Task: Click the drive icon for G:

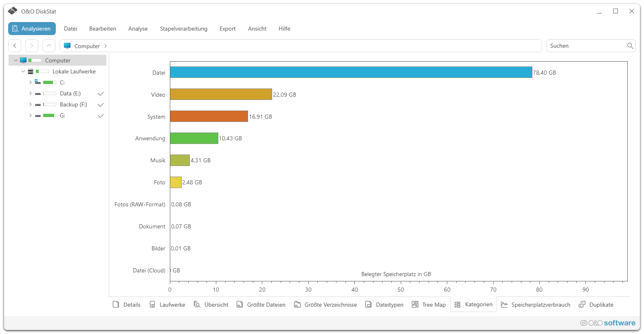Action: tap(38, 116)
